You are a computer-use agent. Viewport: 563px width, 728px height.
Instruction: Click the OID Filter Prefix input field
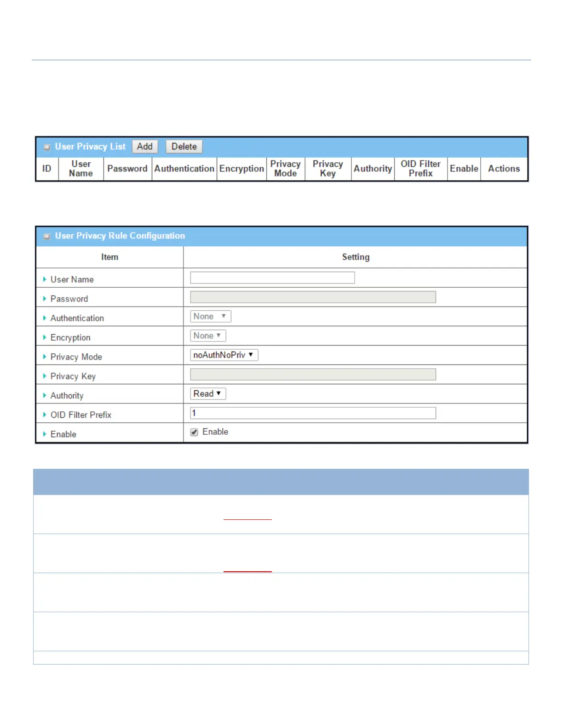[x=313, y=413]
